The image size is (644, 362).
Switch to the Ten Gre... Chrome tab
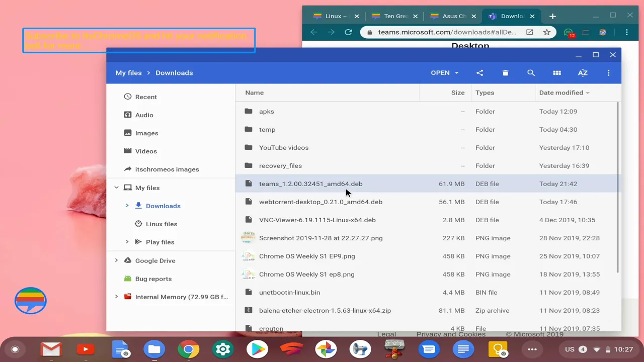(x=393, y=16)
